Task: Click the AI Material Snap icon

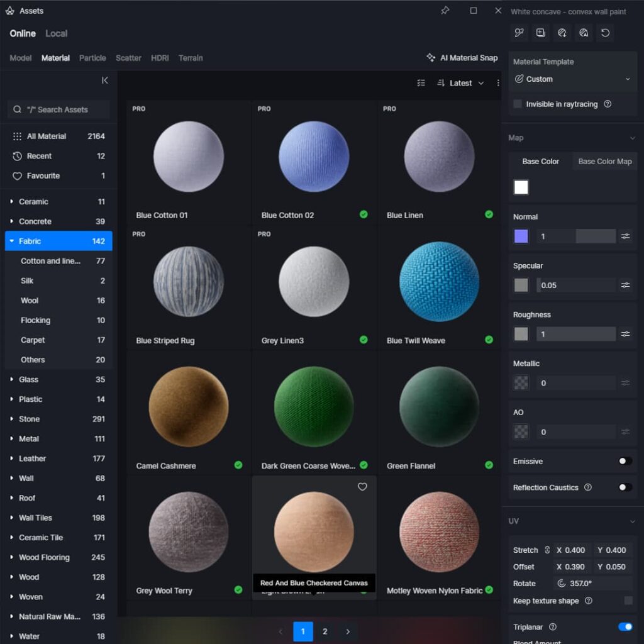Action: point(431,58)
